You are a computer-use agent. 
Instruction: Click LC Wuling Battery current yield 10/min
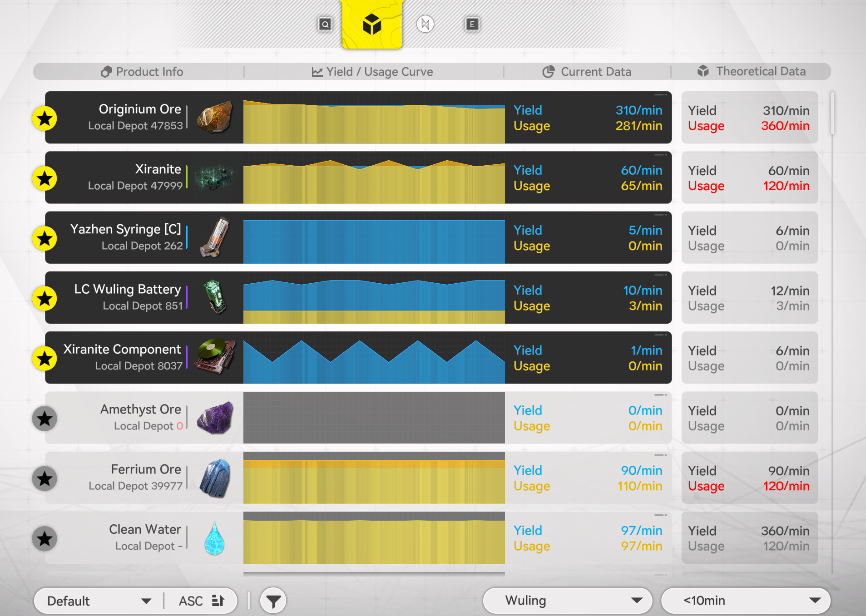[x=643, y=291]
